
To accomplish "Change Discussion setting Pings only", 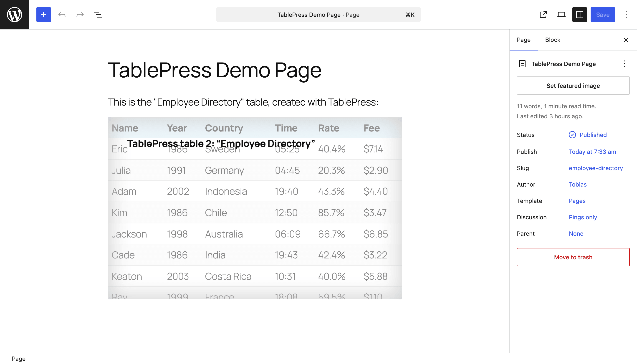I will pos(583,217).
